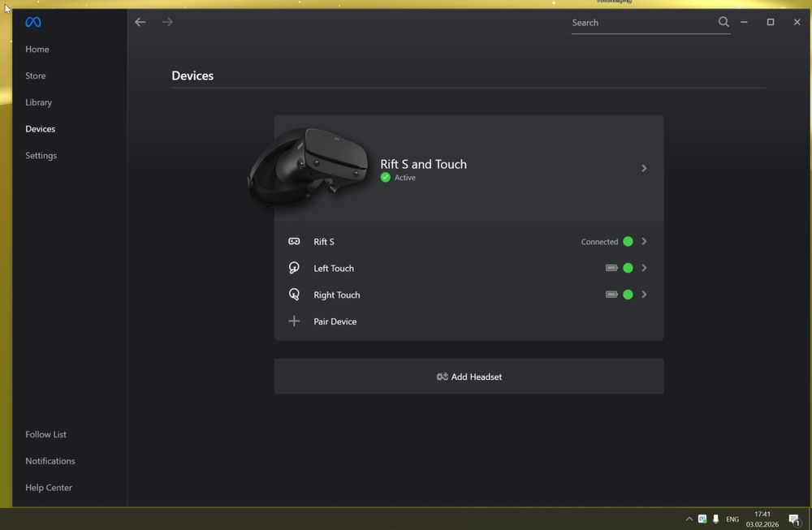Open Notifications in the sidebar

click(x=50, y=461)
